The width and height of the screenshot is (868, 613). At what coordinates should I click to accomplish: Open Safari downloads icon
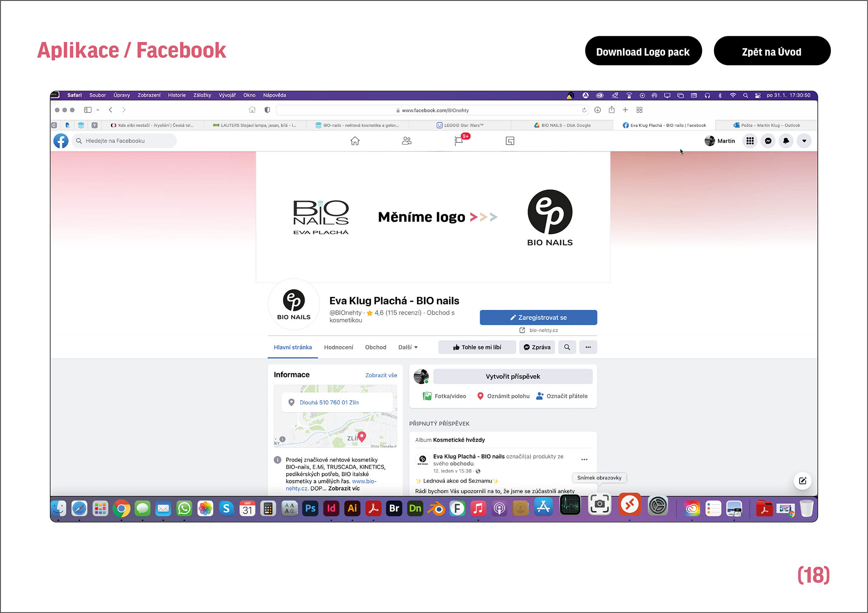(598, 110)
